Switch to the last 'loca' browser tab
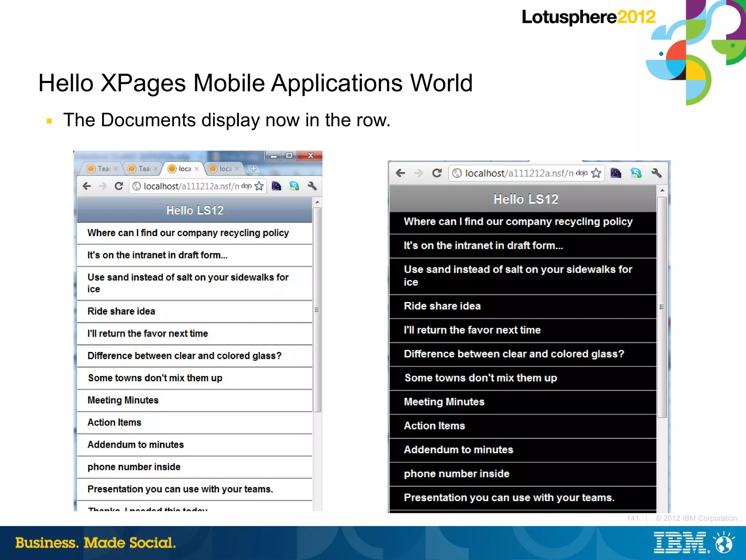The width and height of the screenshot is (746, 560). [223, 169]
